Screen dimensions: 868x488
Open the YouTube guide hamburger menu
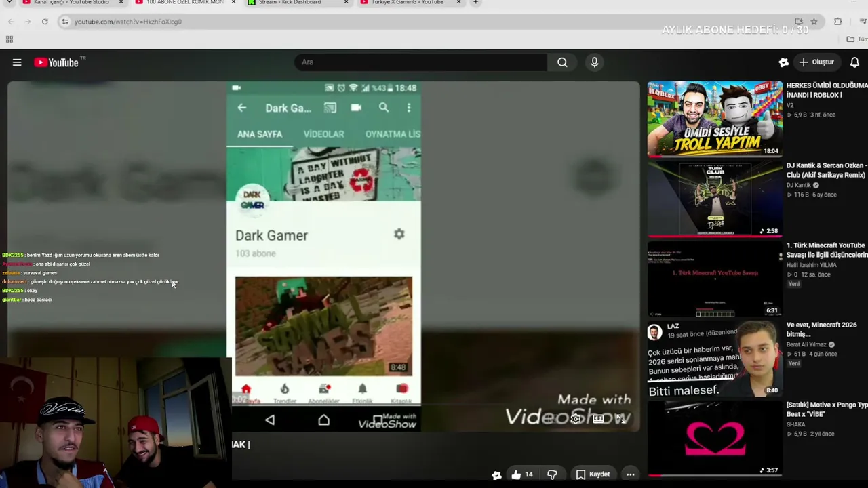point(17,62)
